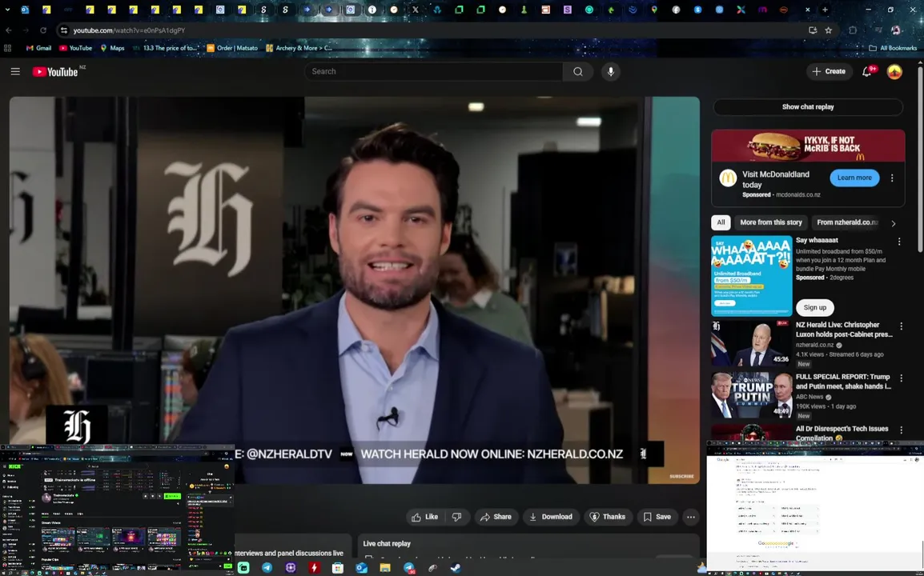Screen dimensions: 924x576
Task: Open Trump Putin special report thumbnail
Action: 751,394
